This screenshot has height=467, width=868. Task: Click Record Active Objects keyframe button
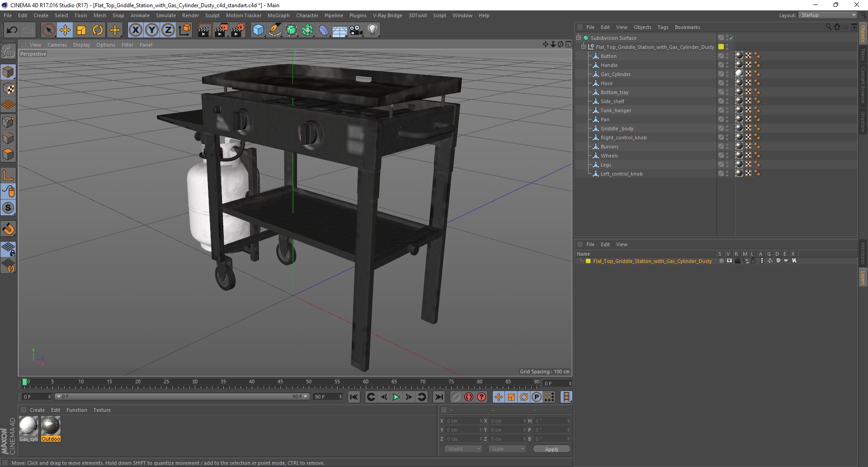(x=456, y=397)
